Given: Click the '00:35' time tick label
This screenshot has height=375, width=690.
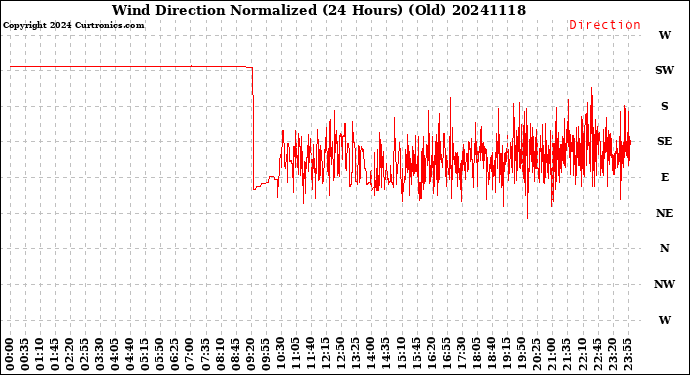Looking at the screenshot, I should pyautogui.click(x=25, y=355).
